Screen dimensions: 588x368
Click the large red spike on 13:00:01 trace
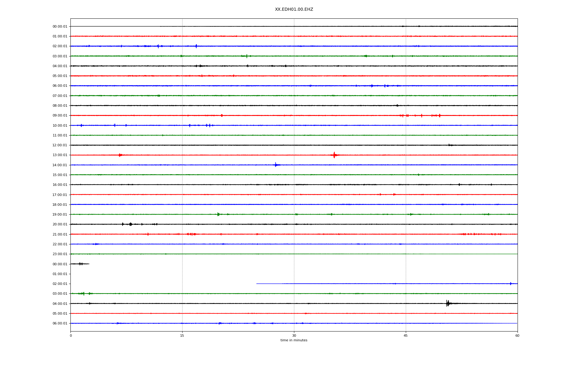[334, 155]
